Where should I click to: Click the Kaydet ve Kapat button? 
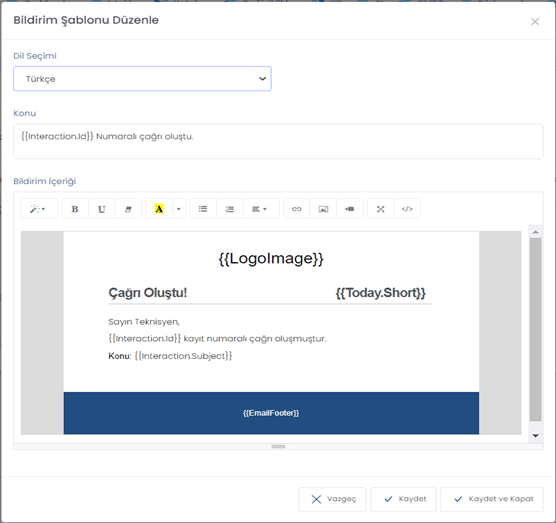(492, 499)
